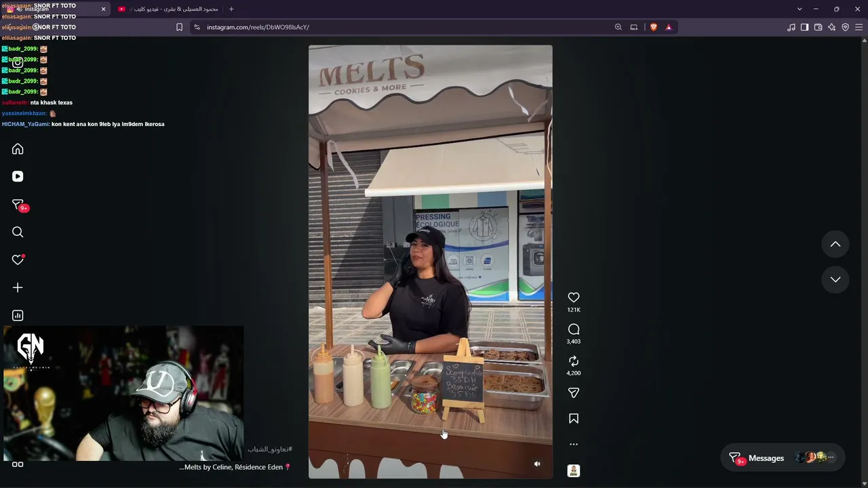Open site settings icon beside the URL
Image resolution: width=868 pixels, height=488 pixels.
pos(197,27)
